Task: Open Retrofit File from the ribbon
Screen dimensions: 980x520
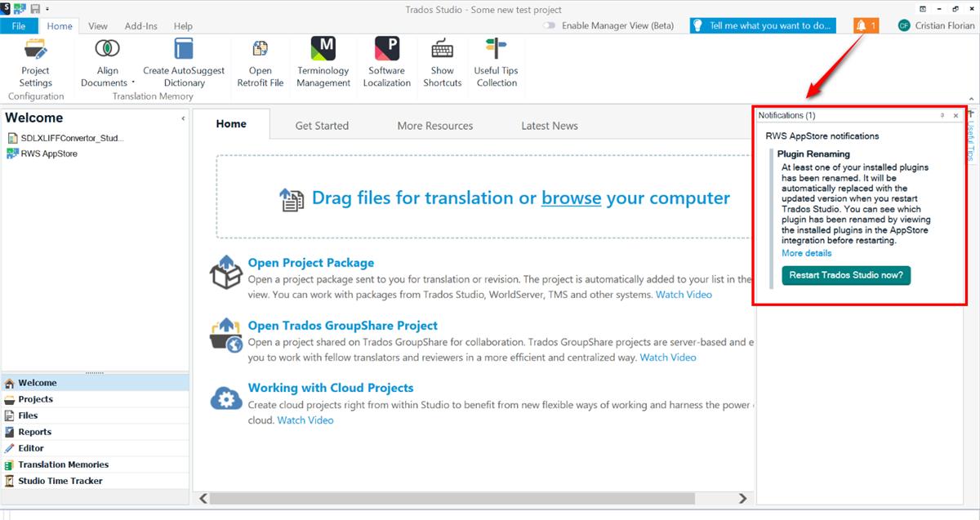Action: coord(261,63)
